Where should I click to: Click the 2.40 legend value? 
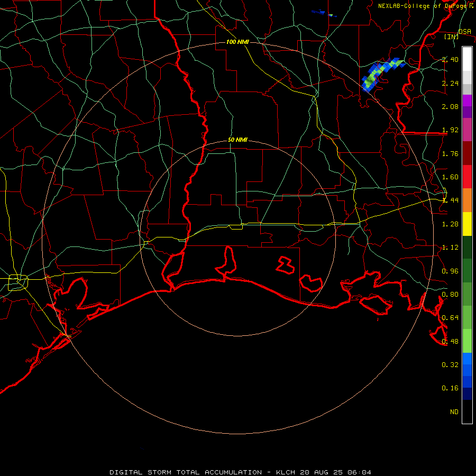pyautogui.click(x=450, y=59)
